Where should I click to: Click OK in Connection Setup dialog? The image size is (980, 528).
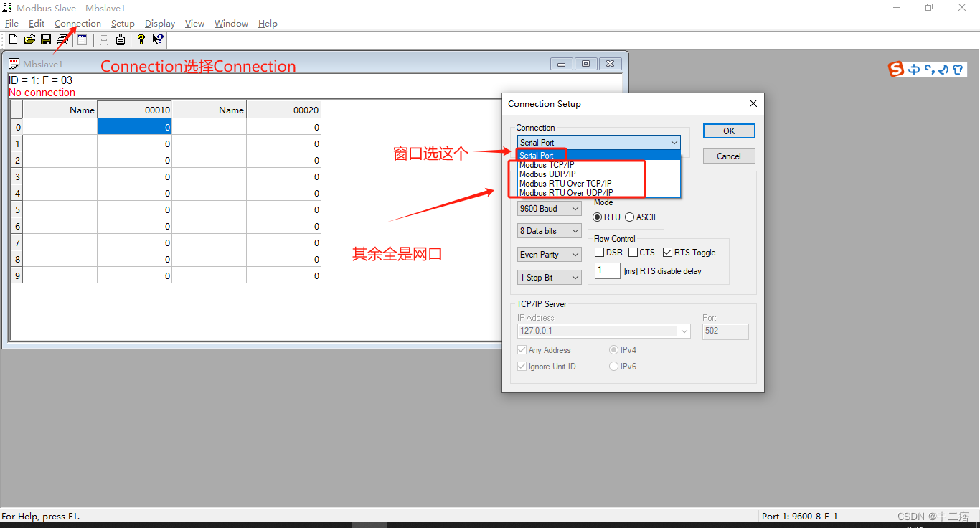tap(729, 131)
